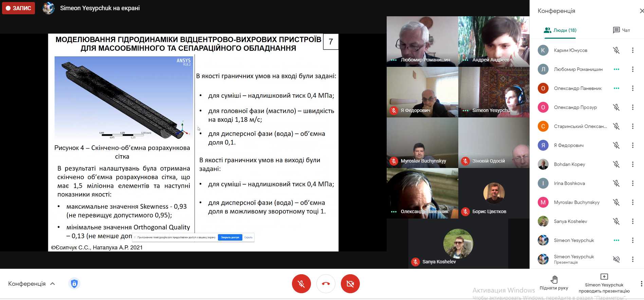The image size is (644, 300).
Task: Switch to the Чат tab
Action: (x=621, y=30)
